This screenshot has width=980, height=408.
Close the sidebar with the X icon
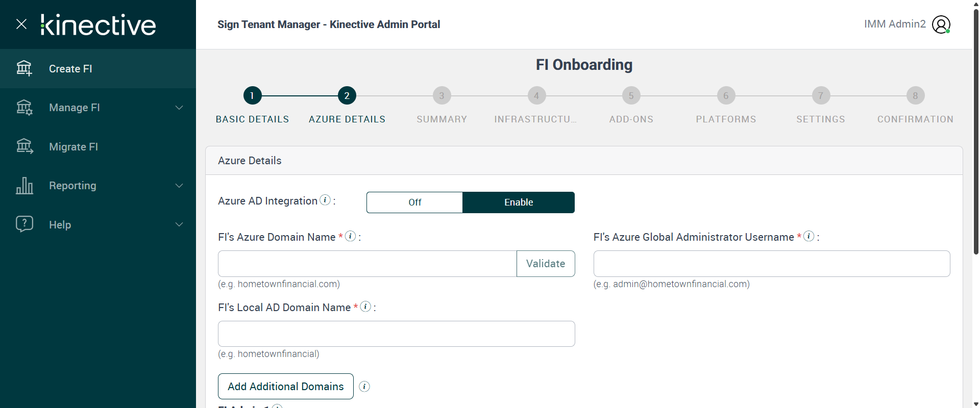pos(21,24)
